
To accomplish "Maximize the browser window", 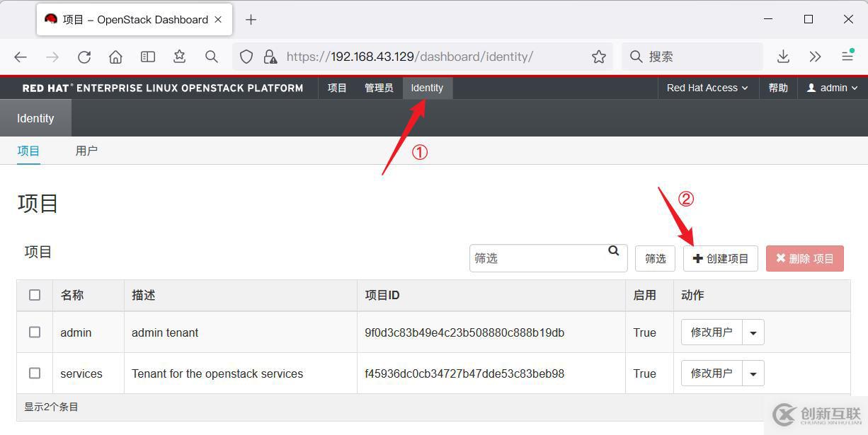I will coord(809,19).
